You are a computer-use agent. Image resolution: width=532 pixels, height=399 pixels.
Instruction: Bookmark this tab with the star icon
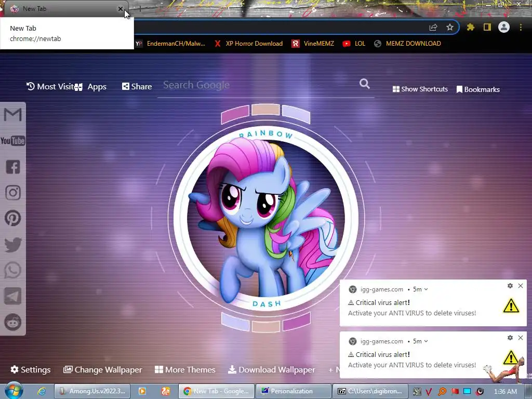coord(450,28)
